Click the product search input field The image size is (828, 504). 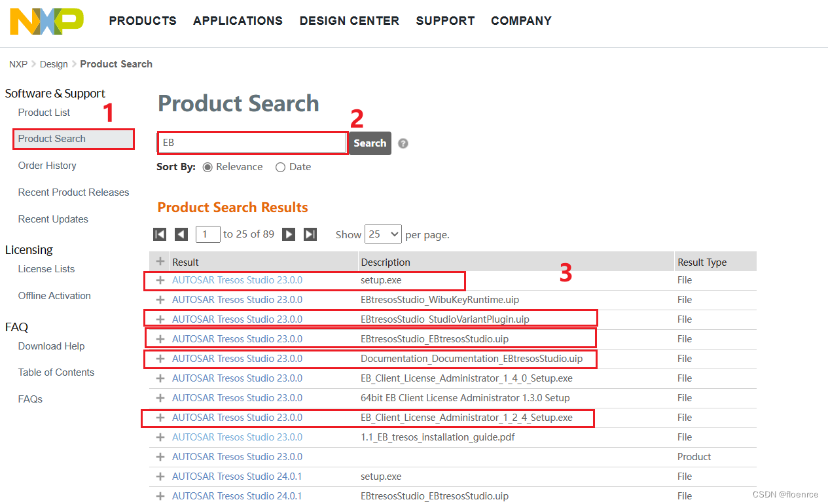tap(253, 143)
